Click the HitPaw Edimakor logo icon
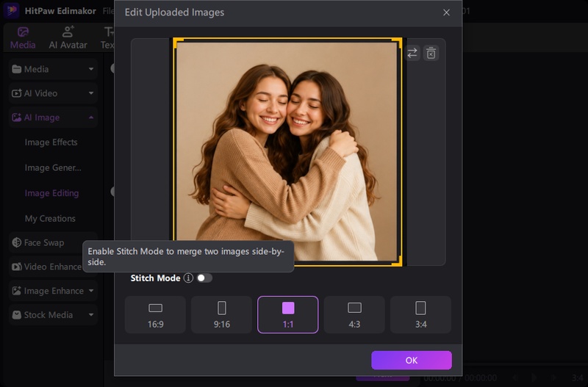Image resolution: width=588 pixels, height=387 pixels. pyautogui.click(x=12, y=10)
